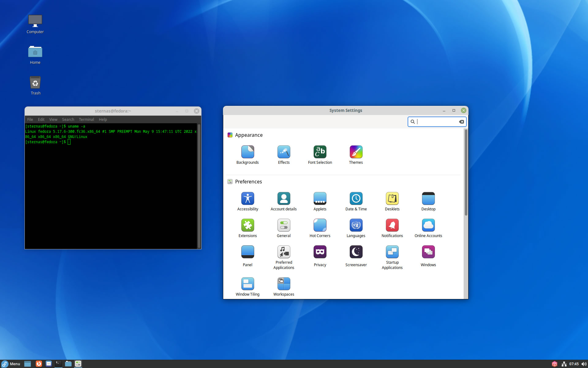
Task: Click the red package update tray icon
Action: pyautogui.click(x=554, y=364)
